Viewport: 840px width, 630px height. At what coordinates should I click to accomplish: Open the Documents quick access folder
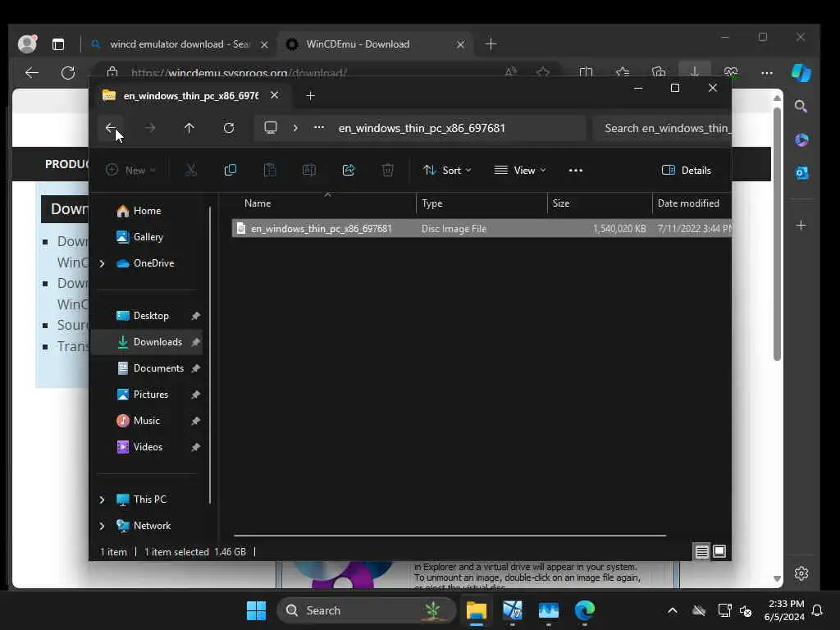(x=158, y=368)
